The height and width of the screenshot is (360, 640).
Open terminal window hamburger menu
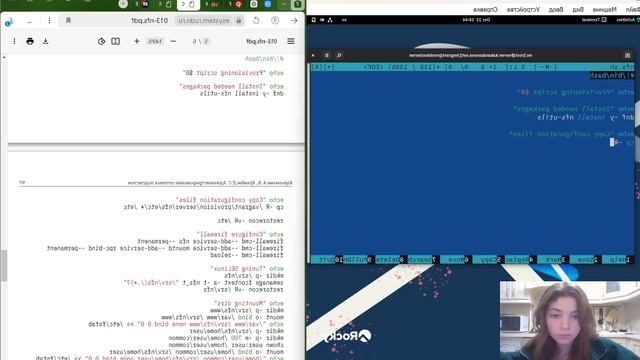[327, 55]
